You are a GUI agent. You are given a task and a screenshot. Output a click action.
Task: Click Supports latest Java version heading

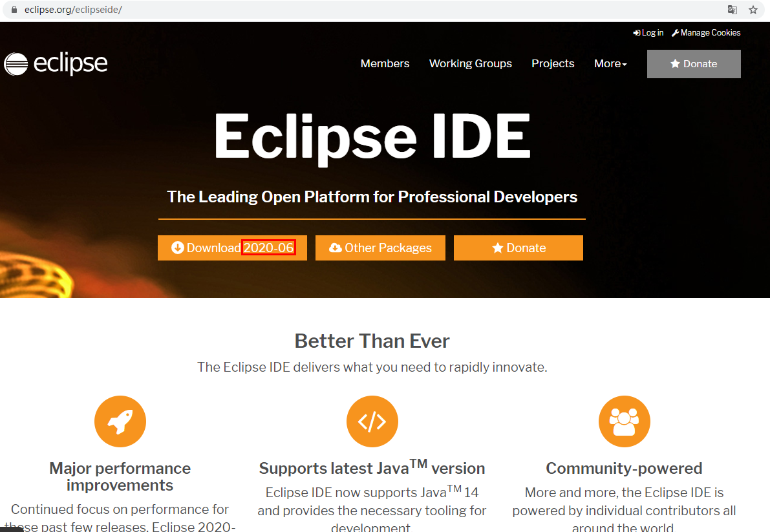pos(372,468)
